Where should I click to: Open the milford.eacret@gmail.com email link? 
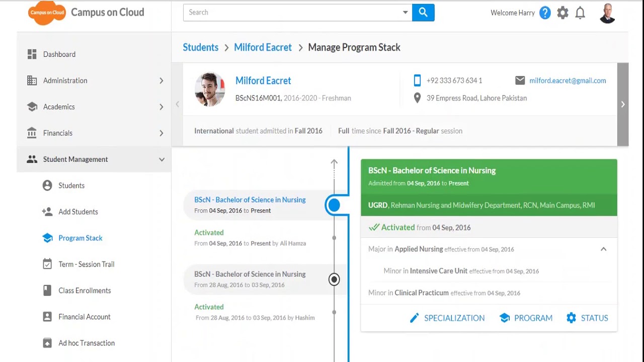tap(568, 80)
